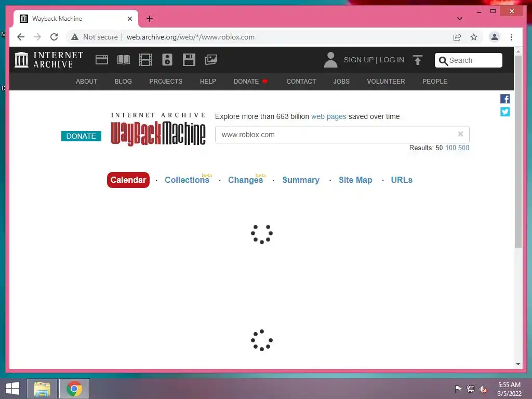
Task: Click the muted volume tray icon
Action: [483, 389]
